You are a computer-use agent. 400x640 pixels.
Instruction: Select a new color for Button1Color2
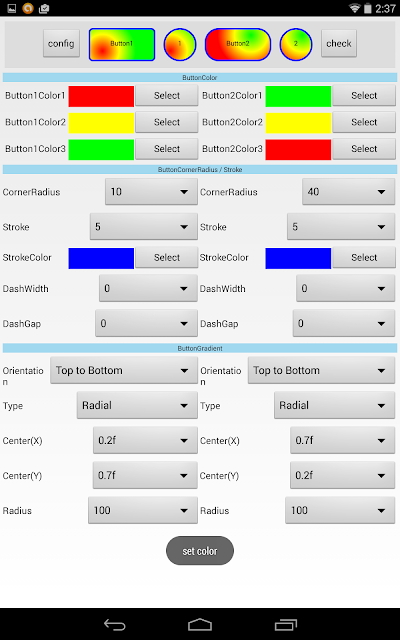[167, 122]
